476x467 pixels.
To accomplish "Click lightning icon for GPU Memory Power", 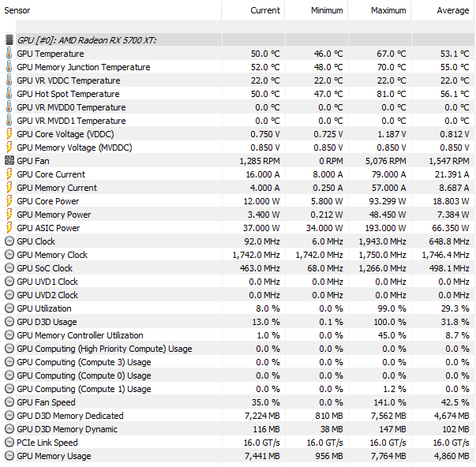I will point(9,214).
